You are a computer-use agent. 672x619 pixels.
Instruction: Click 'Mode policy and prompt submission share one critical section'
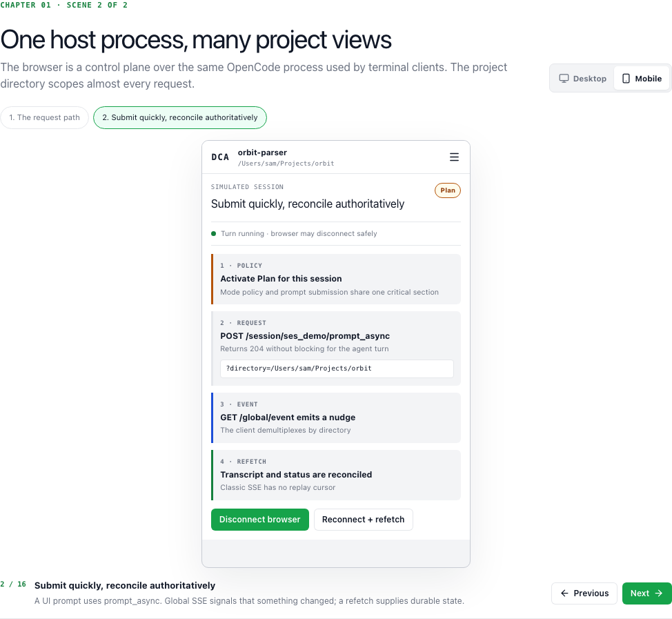(x=329, y=292)
